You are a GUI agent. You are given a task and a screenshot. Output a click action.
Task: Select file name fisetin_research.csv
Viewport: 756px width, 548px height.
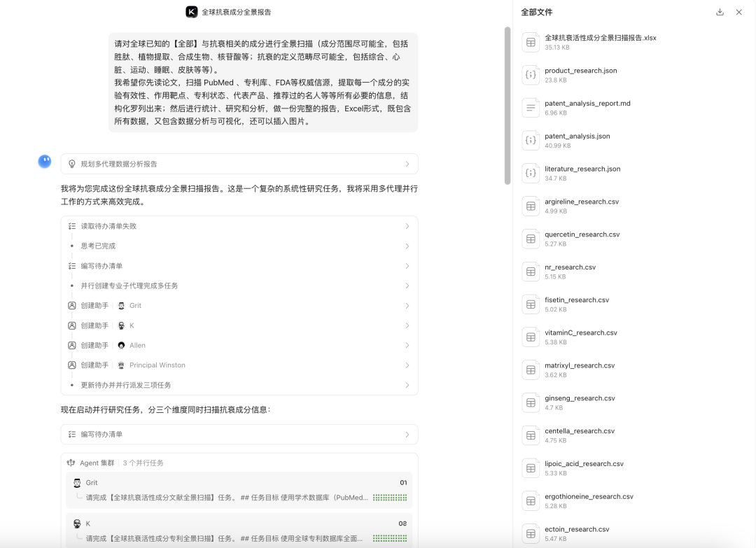577,300
